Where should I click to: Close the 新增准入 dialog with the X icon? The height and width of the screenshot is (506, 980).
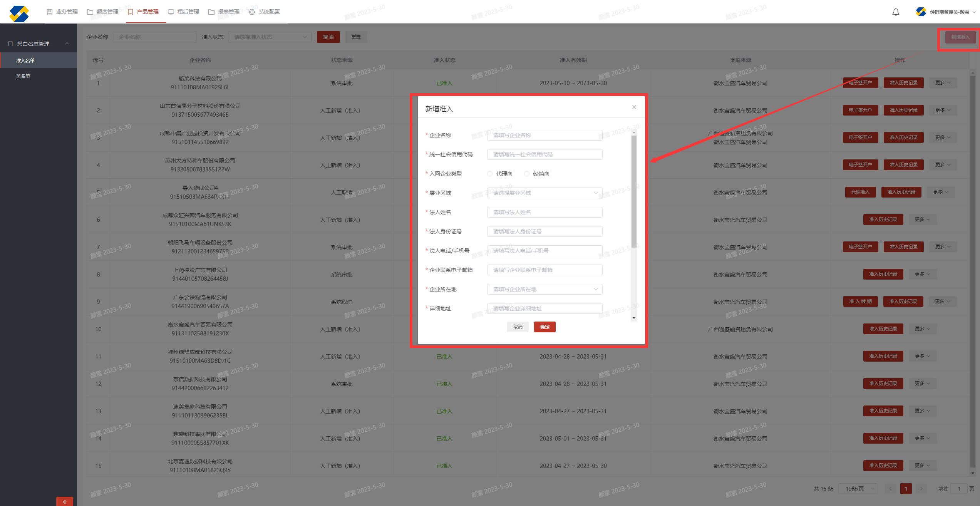click(634, 107)
